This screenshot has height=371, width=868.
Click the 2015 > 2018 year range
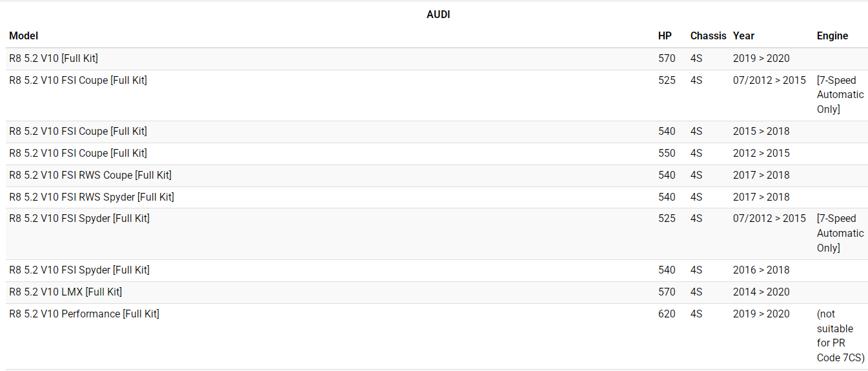[x=761, y=131]
